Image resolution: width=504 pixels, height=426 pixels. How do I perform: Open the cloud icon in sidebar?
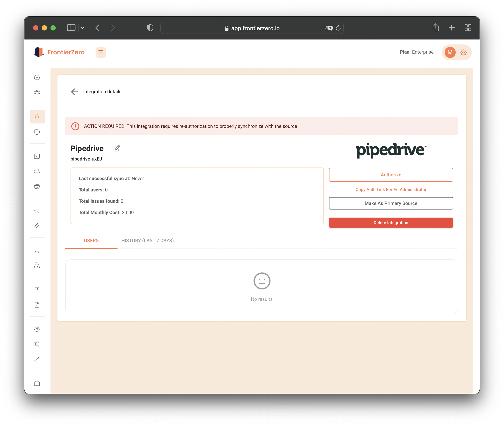[37, 171]
